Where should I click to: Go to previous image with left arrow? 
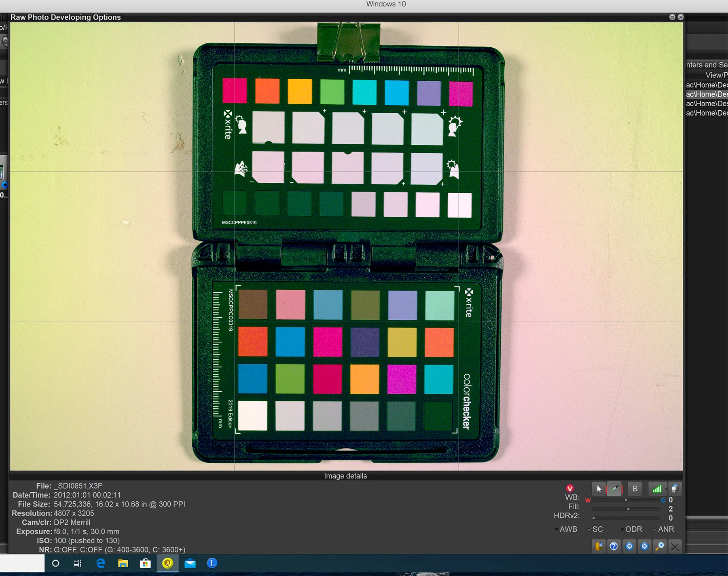click(x=629, y=546)
